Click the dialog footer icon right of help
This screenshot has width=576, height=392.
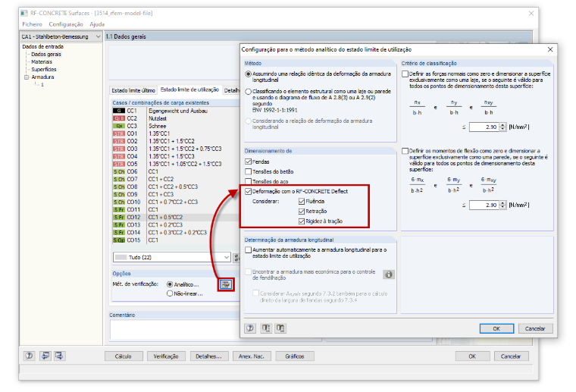click(x=266, y=328)
